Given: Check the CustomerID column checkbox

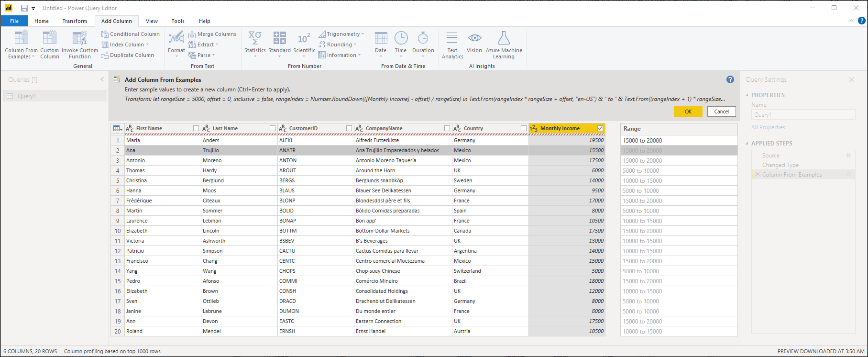Looking at the screenshot, I should tap(349, 128).
